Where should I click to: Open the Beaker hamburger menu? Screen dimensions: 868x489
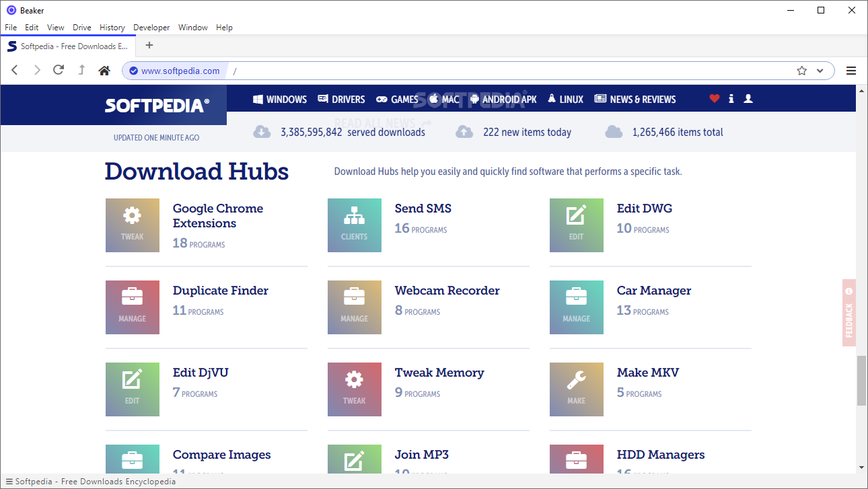[851, 71]
